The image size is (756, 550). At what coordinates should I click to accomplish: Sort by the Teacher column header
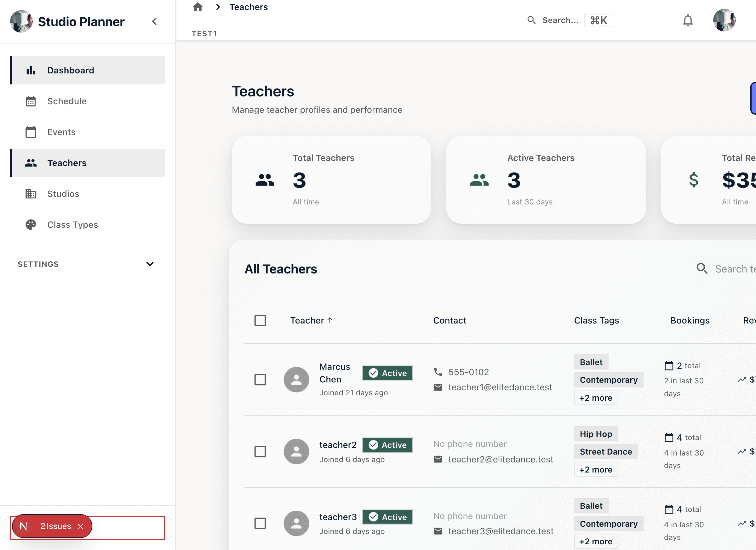point(311,320)
